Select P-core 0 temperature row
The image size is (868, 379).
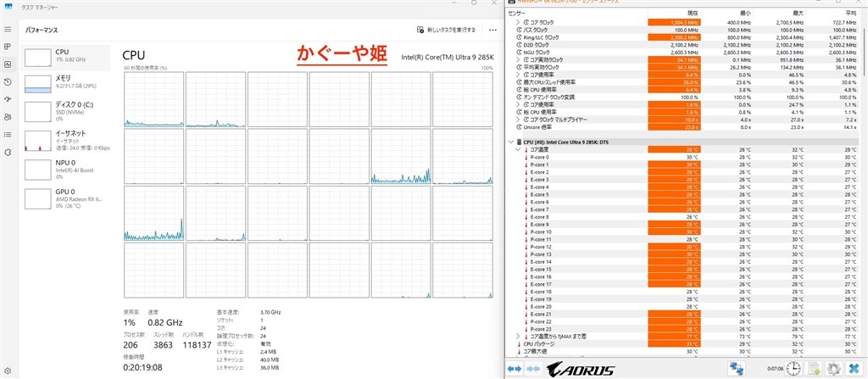pos(682,157)
